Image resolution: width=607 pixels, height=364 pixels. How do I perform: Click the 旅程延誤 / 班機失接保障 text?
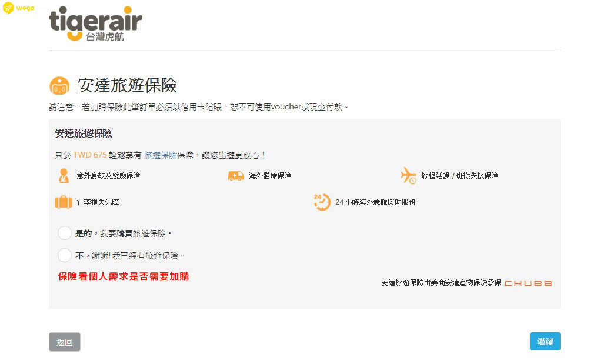460,176
